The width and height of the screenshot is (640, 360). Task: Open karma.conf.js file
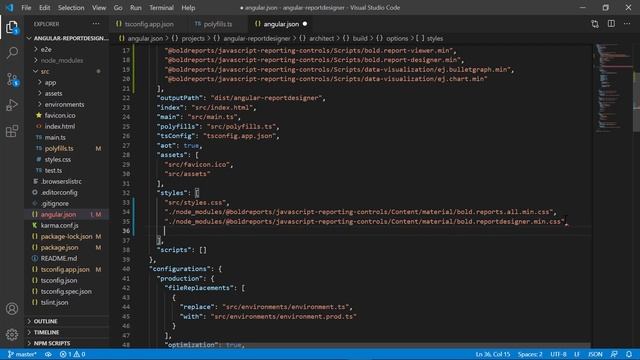point(60,226)
